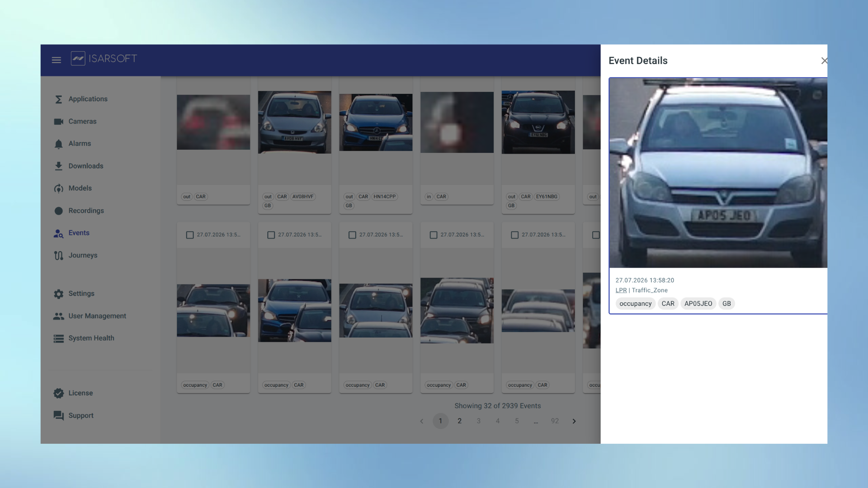Click the EY61NBG plate tag

click(547, 197)
